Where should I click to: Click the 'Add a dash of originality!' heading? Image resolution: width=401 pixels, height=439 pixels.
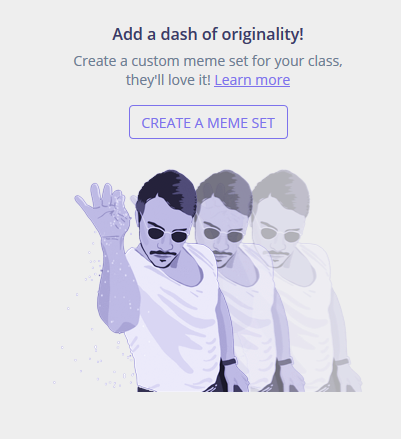[208, 34]
